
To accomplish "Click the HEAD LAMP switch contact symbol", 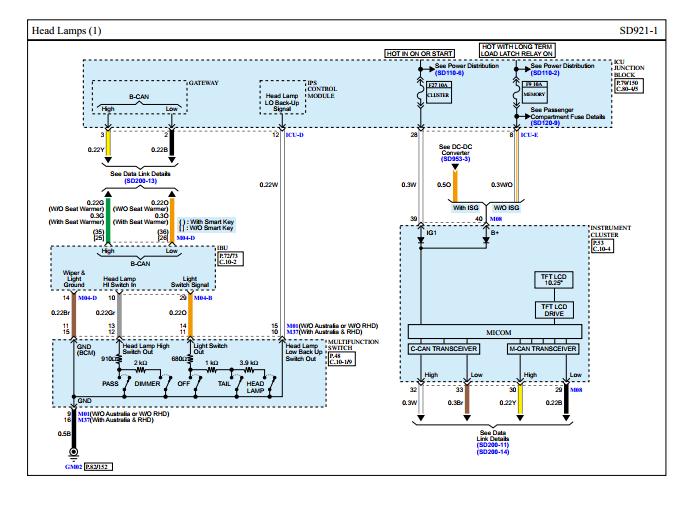I will coord(271,385).
